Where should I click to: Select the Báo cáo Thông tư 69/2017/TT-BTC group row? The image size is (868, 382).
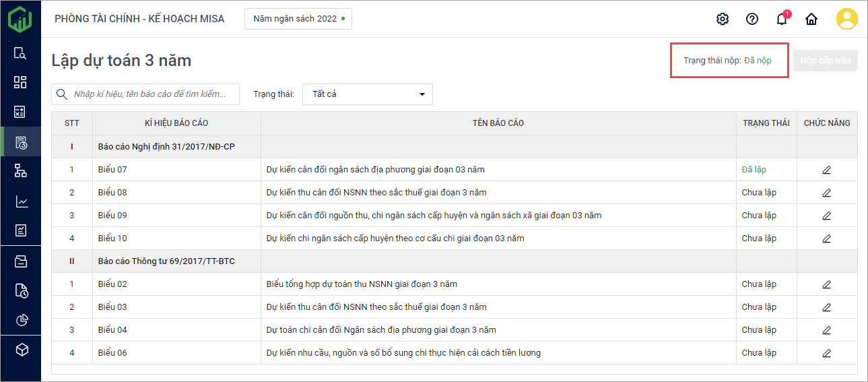coord(166,261)
